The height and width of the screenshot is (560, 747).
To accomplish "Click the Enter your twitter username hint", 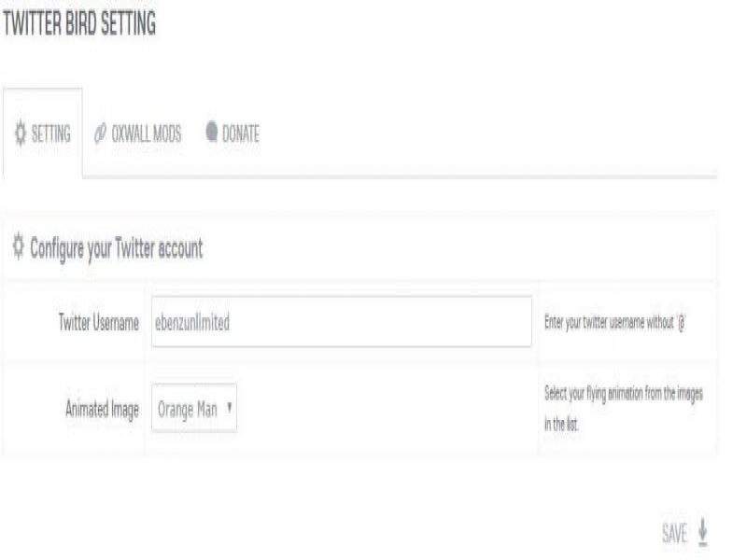I will pyautogui.click(x=610, y=323).
